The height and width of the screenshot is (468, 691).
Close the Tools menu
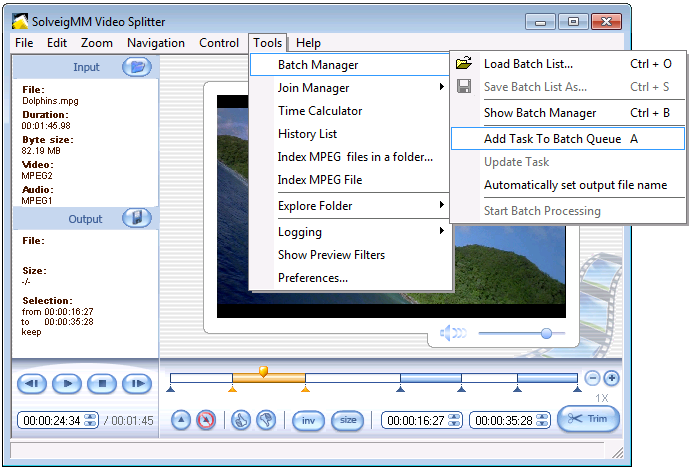point(267,43)
